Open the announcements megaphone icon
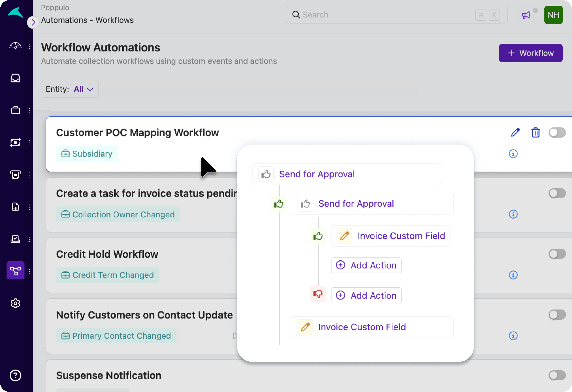Image resolution: width=572 pixels, height=392 pixels. 526,15
